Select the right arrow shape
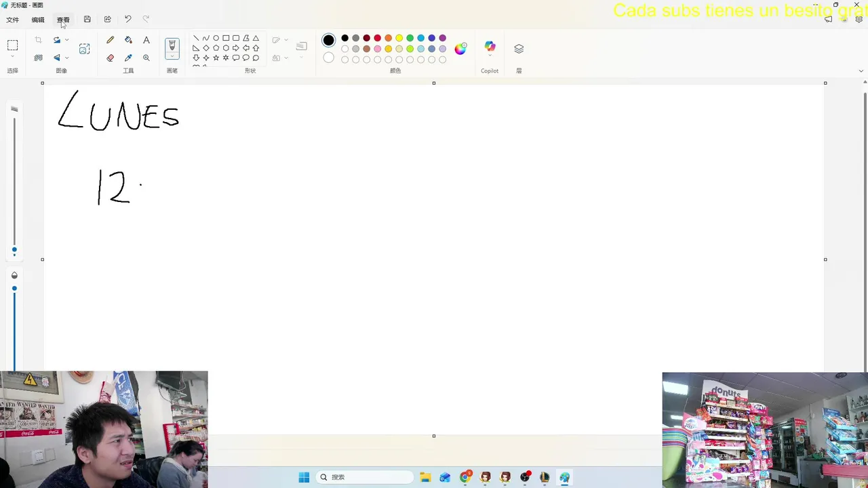868x488 pixels. tap(235, 48)
